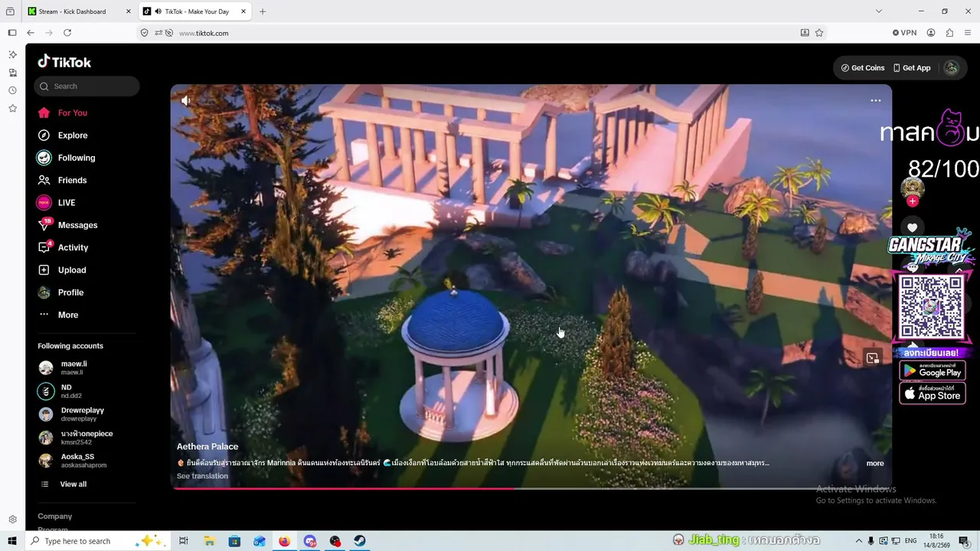Open the sidebar settings gear icon

pos(12,520)
